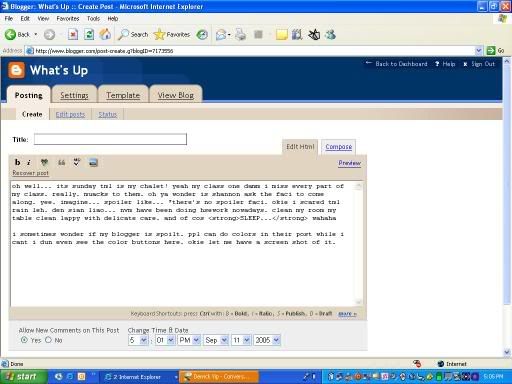The image size is (512, 384).
Task: Click the Recover post link
Action: coord(30,173)
